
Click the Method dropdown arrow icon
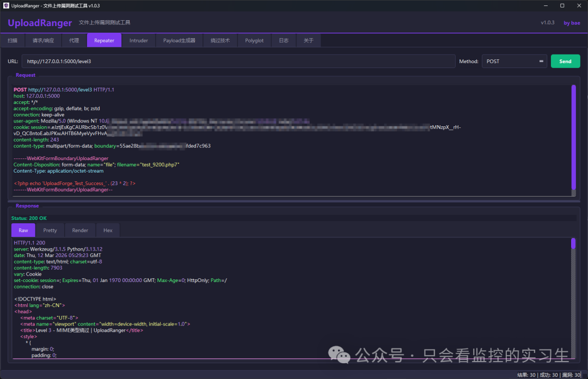pos(541,61)
